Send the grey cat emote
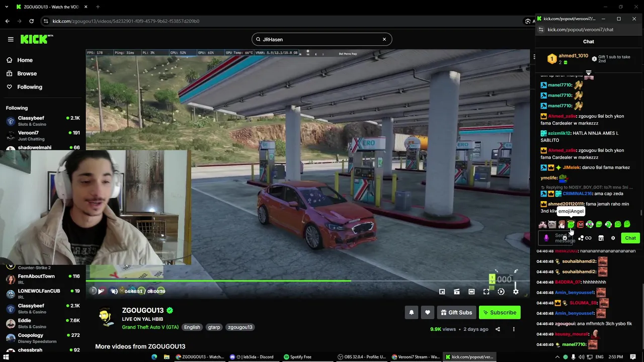This screenshot has height=362, width=644. point(552,224)
